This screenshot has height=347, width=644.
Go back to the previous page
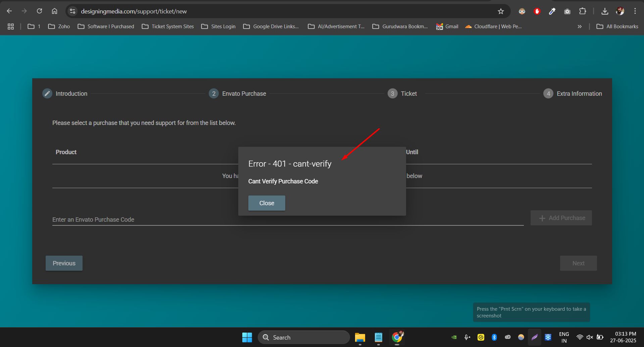pyautogui.click(x=9, y=11)
